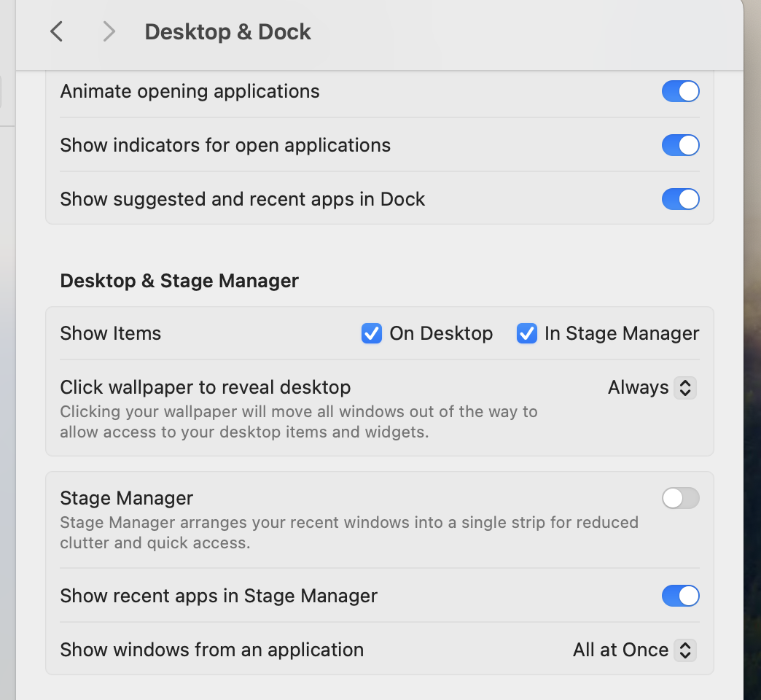Click the Click wallpaper to reveal desktop label
The image size is (761, 700).
click(205, 386)
